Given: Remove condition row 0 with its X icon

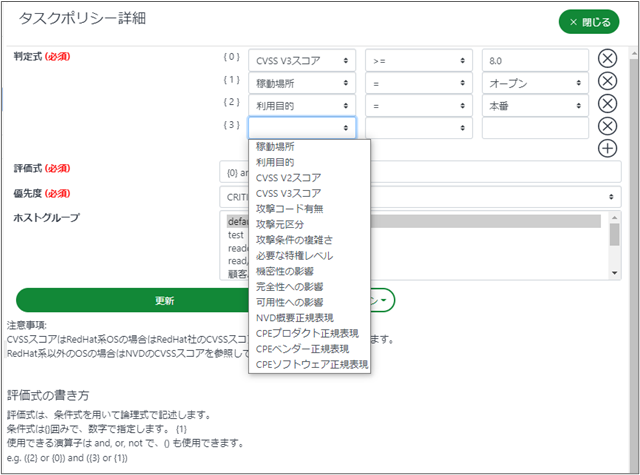Looking at the screenshot, I should pyautogui.click(x=607, y=59).
